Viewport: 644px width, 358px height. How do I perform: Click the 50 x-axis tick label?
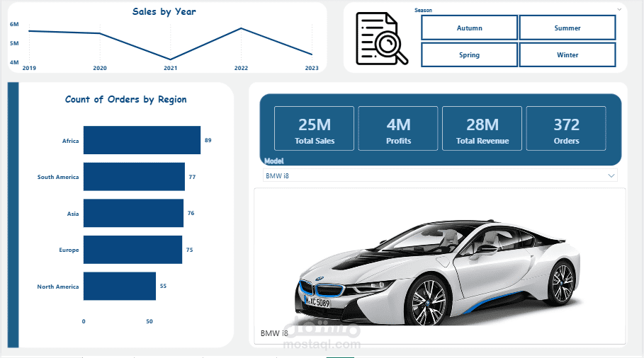click(149, 321)
